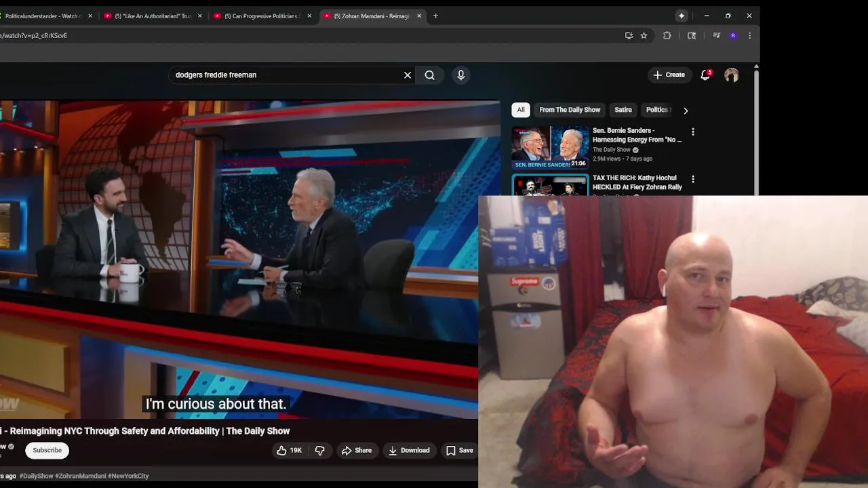This screenshot has height=488, width=868.
Task: Click the YouTube magnifier search button
Action: pyautogui.click(x=430, y=75)
